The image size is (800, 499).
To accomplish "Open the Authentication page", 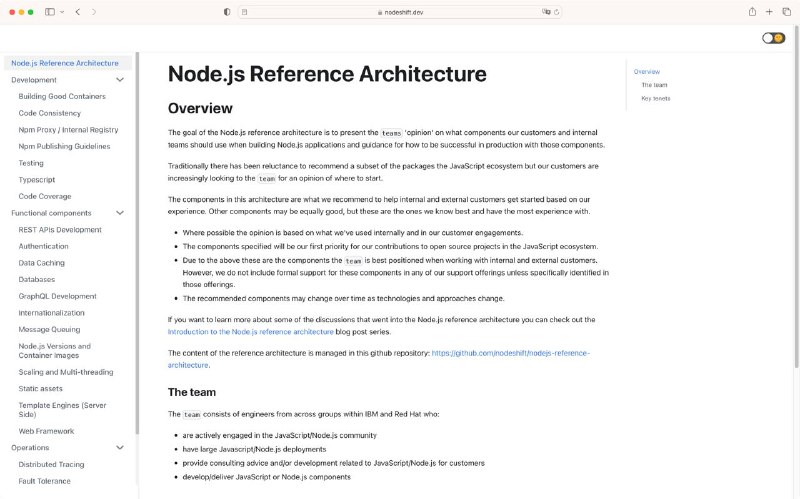I will tap(43, 246).
